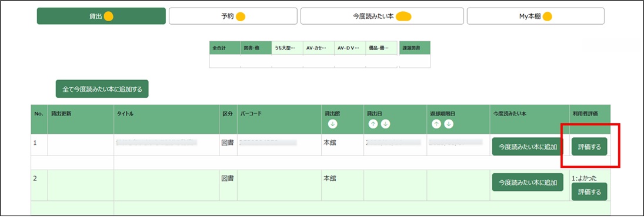Viewport: 644px width, 218px height.
Task: Click the 貸出更新 column header
Action: [81, 119]
